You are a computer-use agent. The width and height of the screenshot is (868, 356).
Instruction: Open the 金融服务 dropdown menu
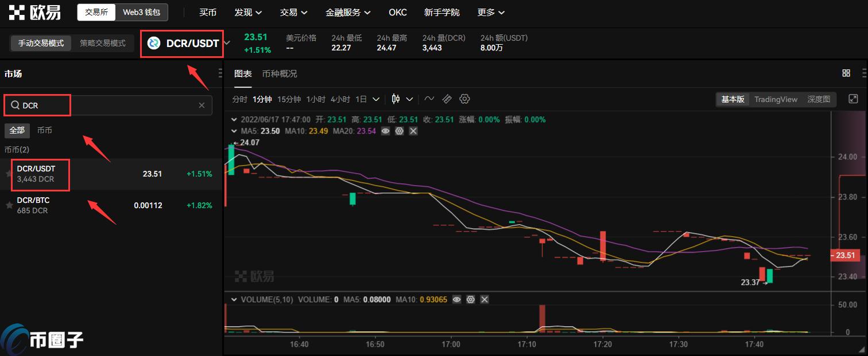pos(348,12)
